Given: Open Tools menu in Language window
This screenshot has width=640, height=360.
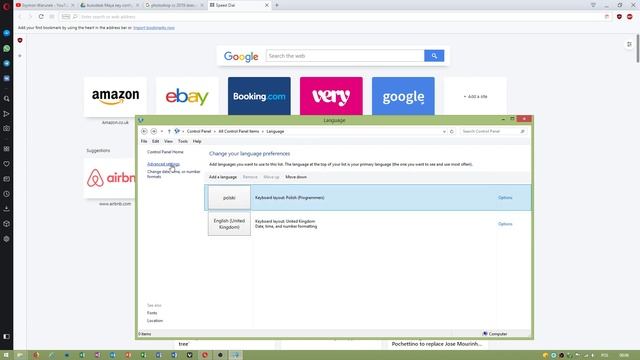Looking at the screenshot, I should [x=183, y=141].
